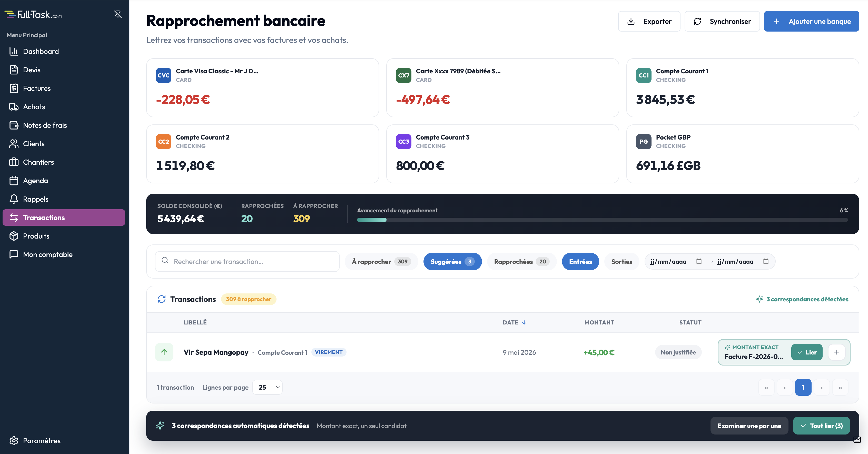
Task: Open Dashboard from the sidebar
Action: (64, 51)
